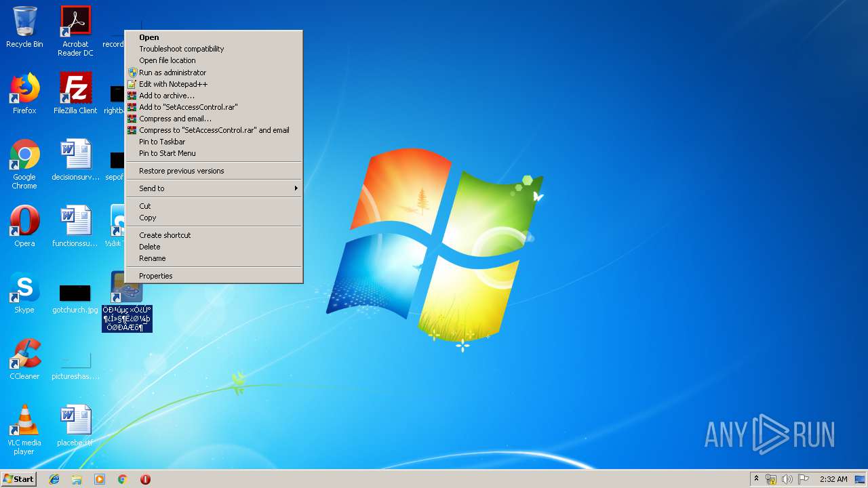Image resolution: width=868 pixels, height=488 pixels.
Task: Launch the Google Chrome desktop shortcut
Action: [x=24, y=164]
